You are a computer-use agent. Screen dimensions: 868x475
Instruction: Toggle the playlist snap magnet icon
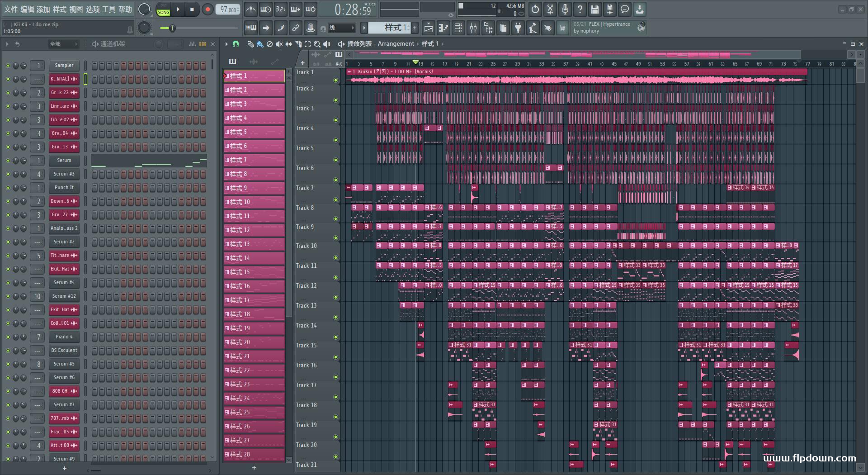[x=236, y=44]
